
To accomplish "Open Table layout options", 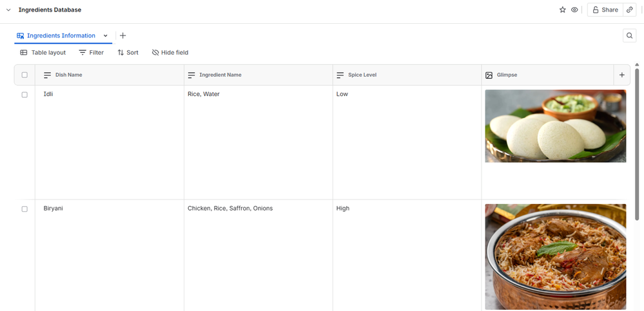I will (x=43, y=53).
